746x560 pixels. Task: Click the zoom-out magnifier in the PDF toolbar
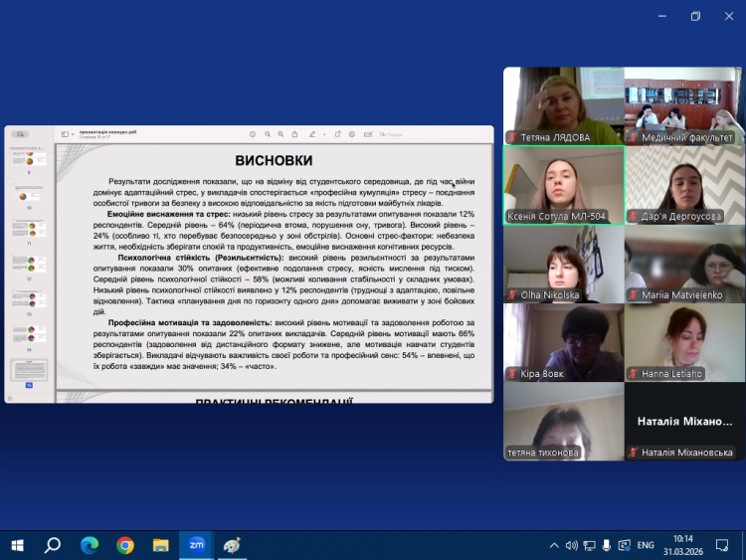pos(267,133)
